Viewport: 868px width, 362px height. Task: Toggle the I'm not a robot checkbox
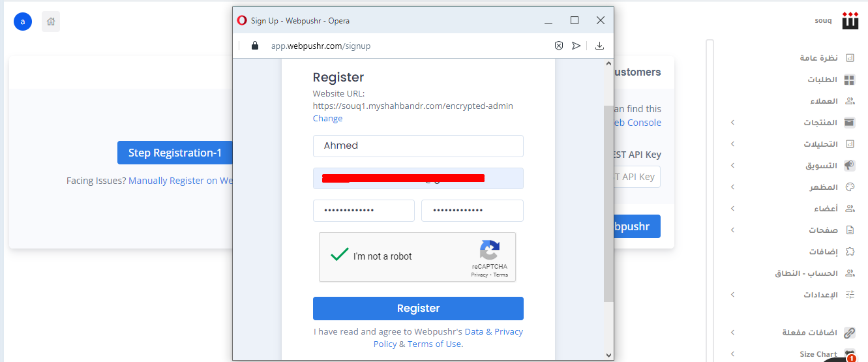(x=339, y=255)
